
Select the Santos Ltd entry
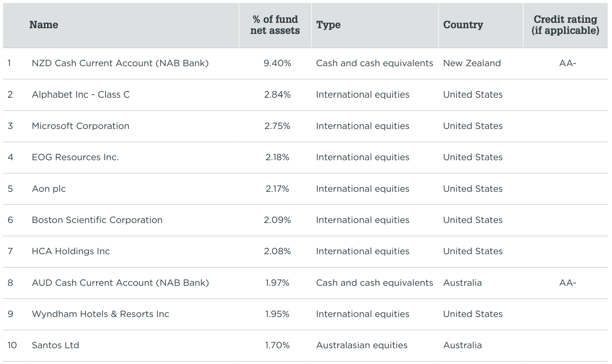(x=55, y=345)
